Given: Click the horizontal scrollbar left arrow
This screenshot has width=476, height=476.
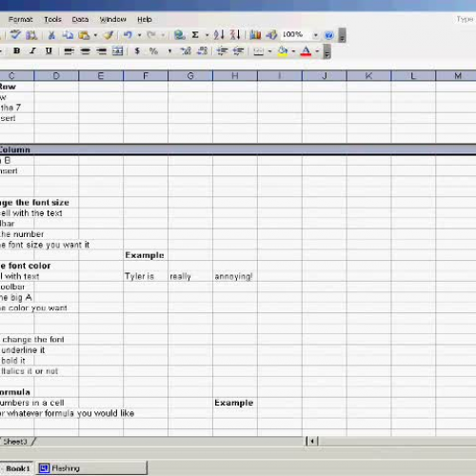Looking at the screenshot, I should tap(312, 441).
